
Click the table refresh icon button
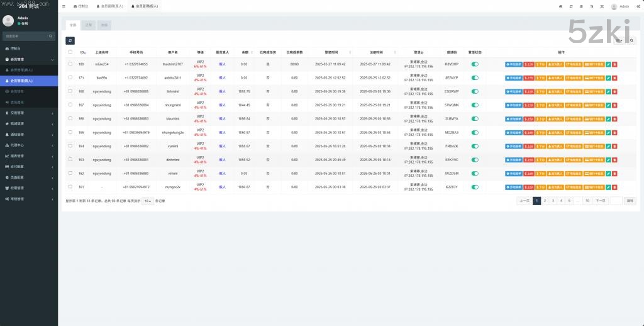click(70, 40)
